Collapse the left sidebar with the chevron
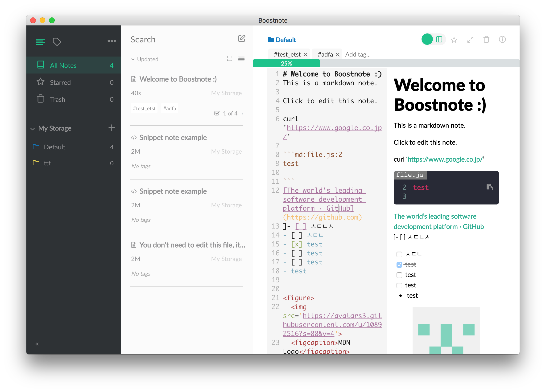 (x=37, y=344)
